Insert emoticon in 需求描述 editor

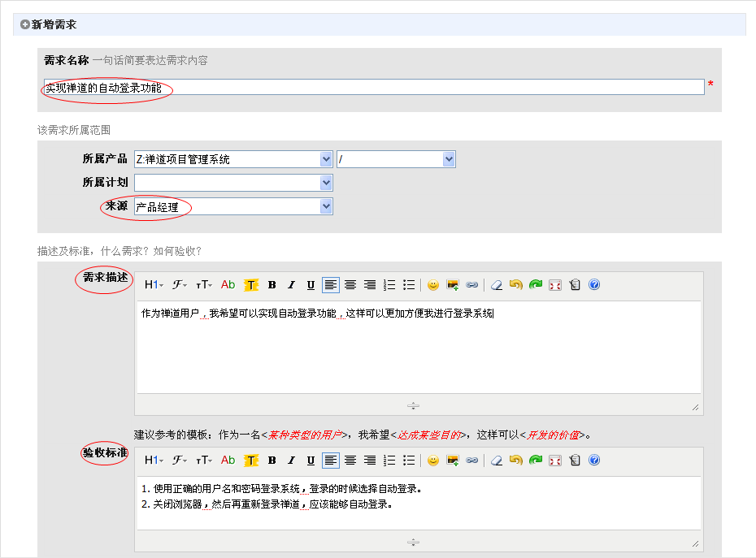pyautogui.click(x=433, y=285)
